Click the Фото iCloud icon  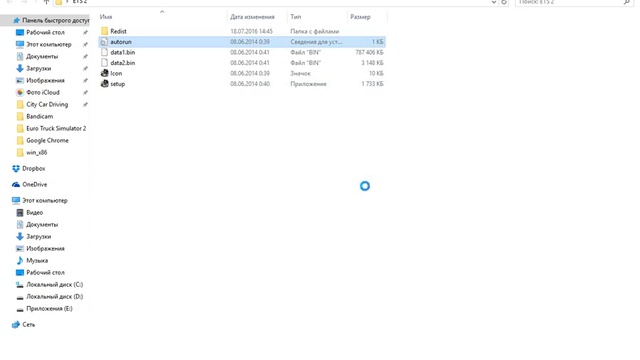click(x=20, y=92)
